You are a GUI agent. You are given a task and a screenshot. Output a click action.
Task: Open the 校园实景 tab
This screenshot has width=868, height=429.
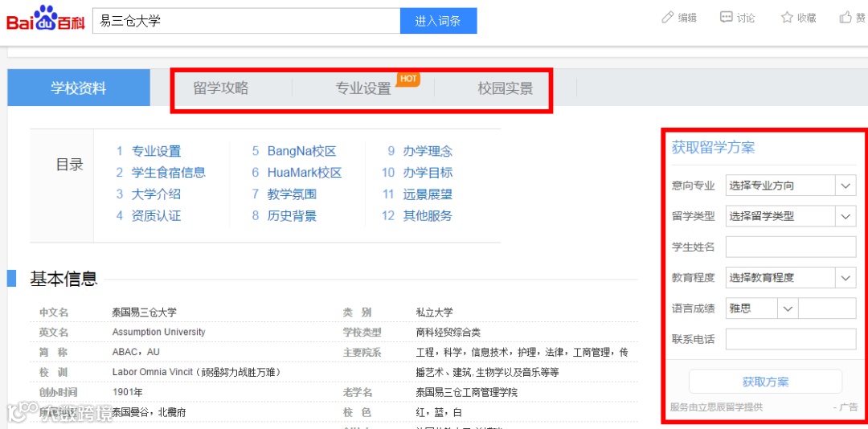pyautogui.click(x=506, y=88)
